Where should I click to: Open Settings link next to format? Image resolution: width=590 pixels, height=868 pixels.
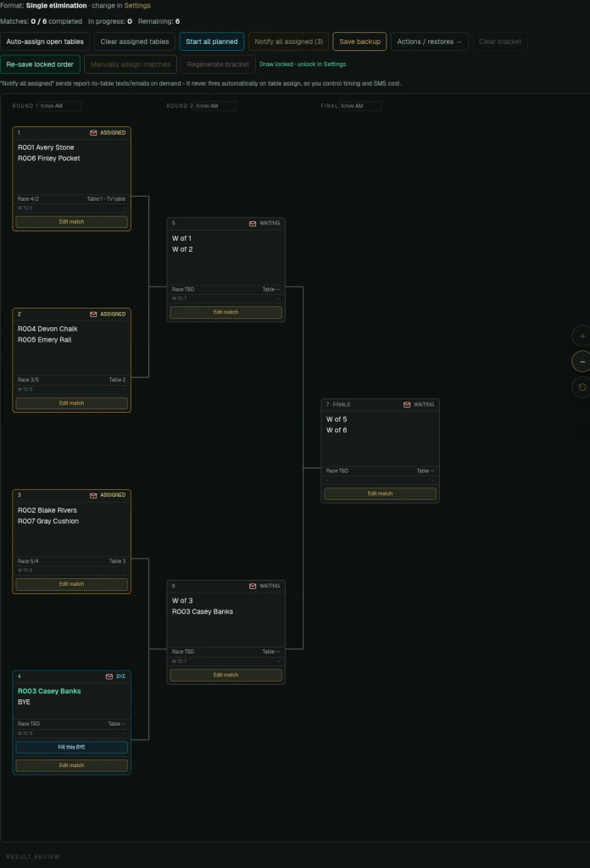pyautogui.click(x=137, y=6)
